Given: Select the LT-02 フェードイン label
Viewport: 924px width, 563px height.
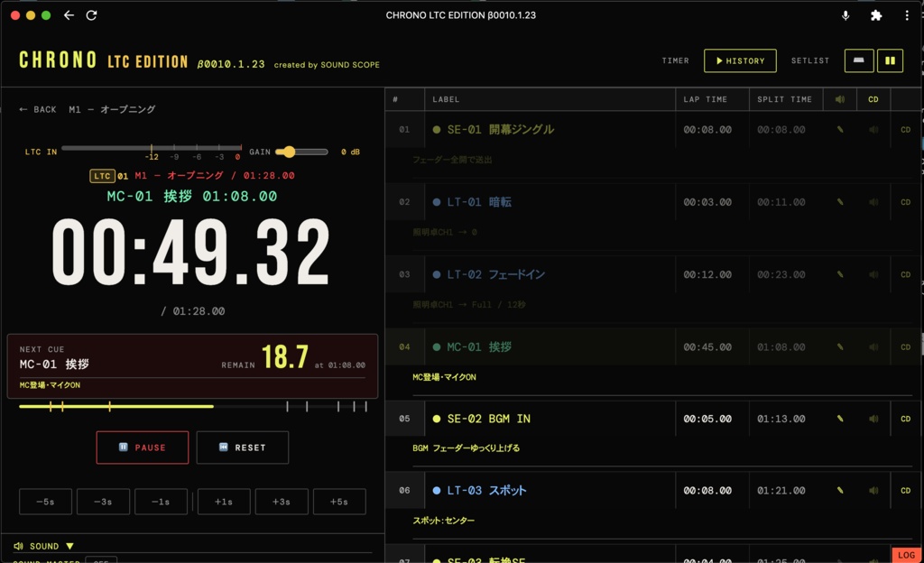Looking at the screenshot, I should [x=495, y=274].
